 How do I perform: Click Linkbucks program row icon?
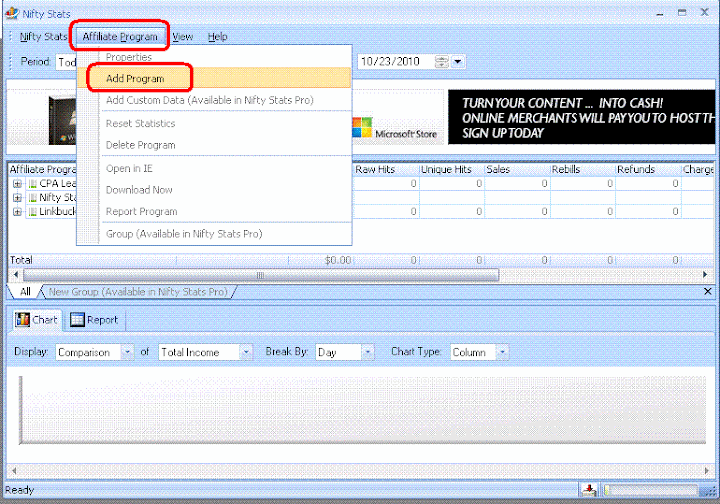coord(33,212)
